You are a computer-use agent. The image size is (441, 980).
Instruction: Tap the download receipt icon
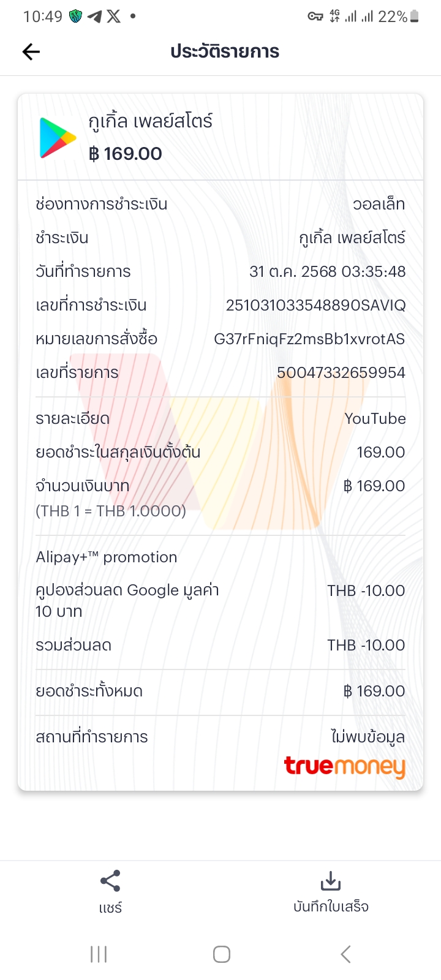331,881
